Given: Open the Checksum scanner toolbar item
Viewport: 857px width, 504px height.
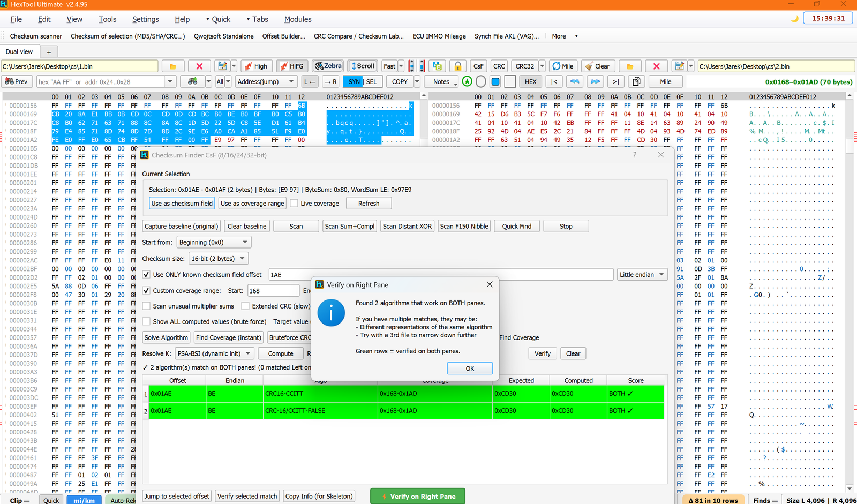Looking at the screenshot, I should [x=36, y=36].
